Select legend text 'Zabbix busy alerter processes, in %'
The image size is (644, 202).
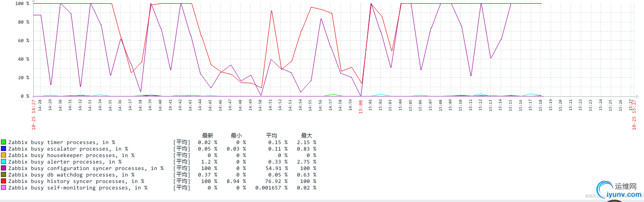pyautogui.click(x=65, y=162)
